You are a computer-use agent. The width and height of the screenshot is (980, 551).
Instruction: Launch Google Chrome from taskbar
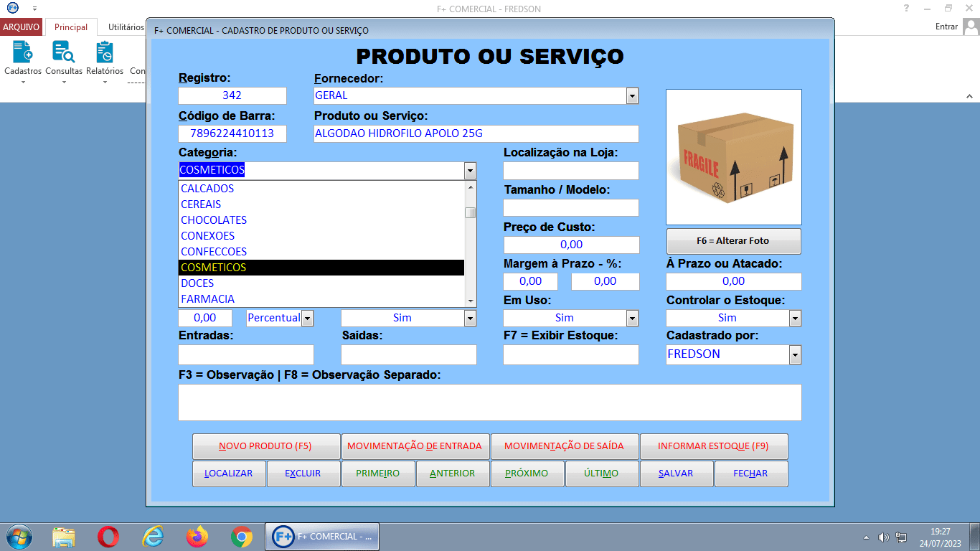point(242,537)
